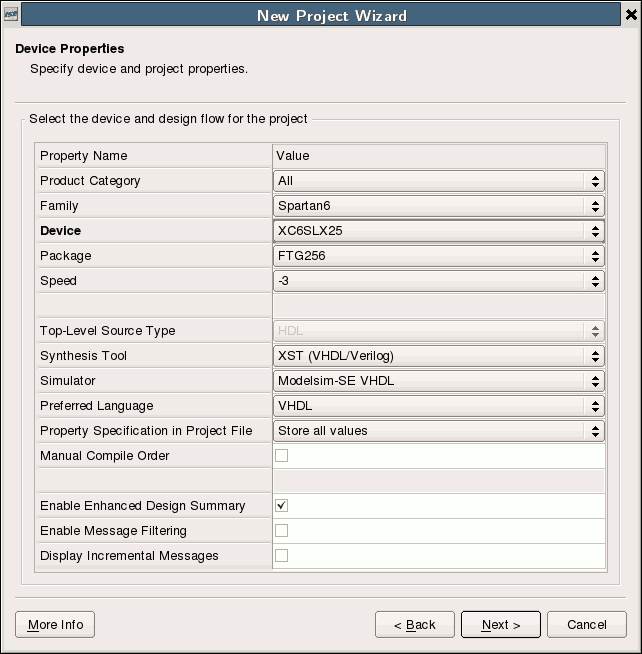Uncheck Enable Enhanced Design Summary

[282, 506]
